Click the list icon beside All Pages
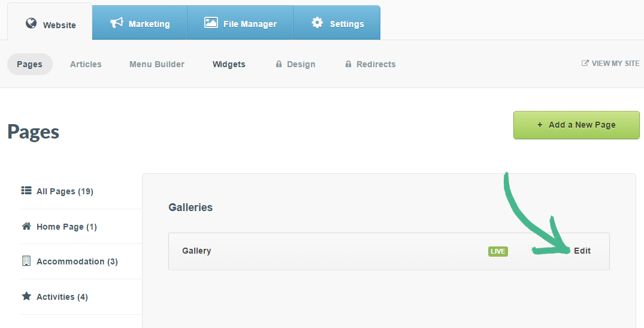This screenshot has width=644, height=328. (x=26, y=191)
